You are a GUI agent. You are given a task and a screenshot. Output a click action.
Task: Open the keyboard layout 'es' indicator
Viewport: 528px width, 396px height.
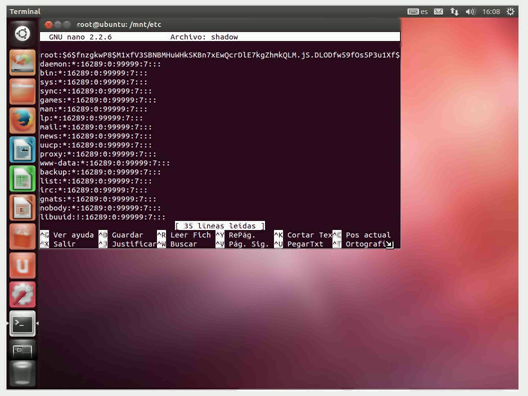(x=417, y=12)
